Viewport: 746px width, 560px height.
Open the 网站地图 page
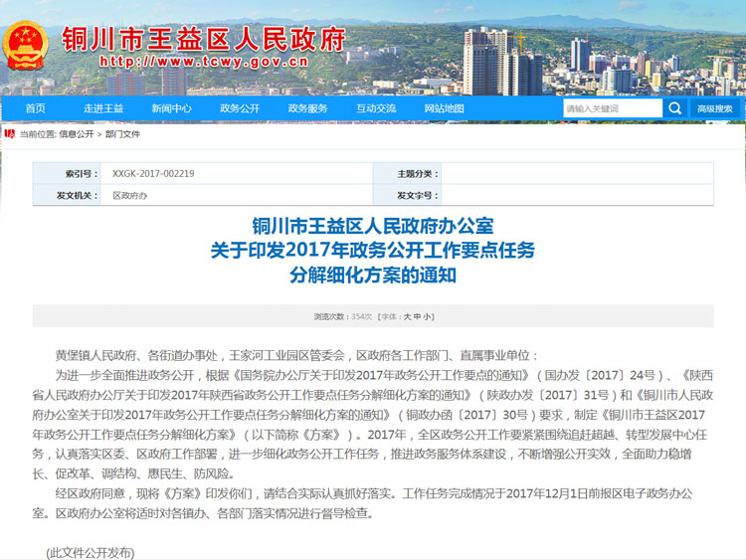[x=444, y=108]
